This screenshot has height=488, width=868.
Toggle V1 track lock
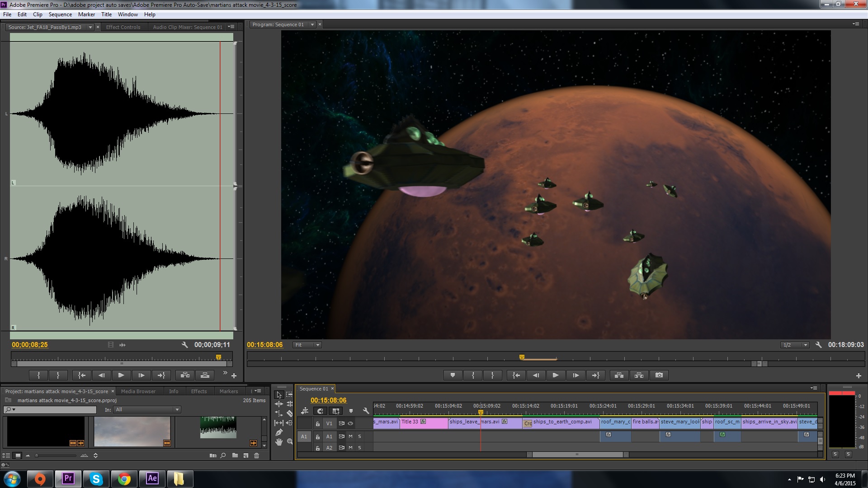point(318,423)
